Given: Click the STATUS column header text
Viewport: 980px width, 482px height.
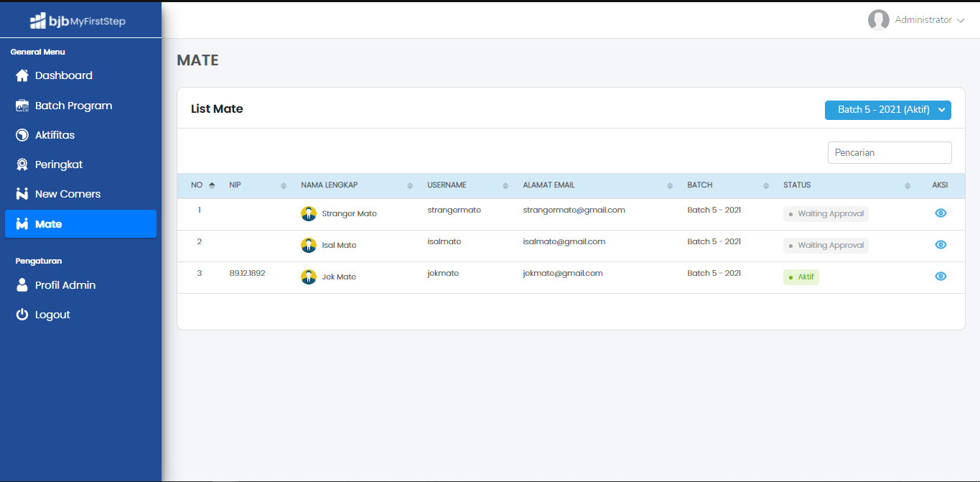Looking at the screenshot, I should [797, 185].
